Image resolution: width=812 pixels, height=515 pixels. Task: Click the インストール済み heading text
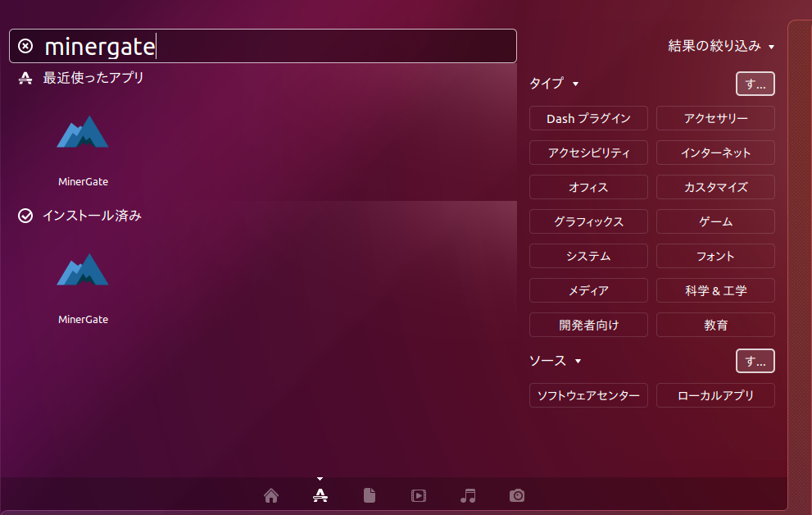(x=92, y=216)
